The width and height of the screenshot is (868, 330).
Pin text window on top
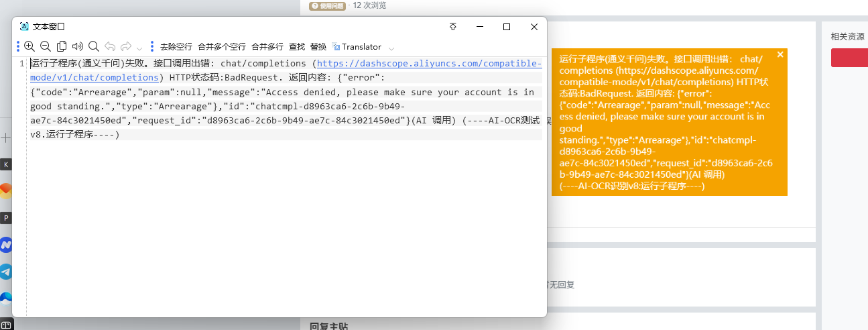click(x=453, y=27)
